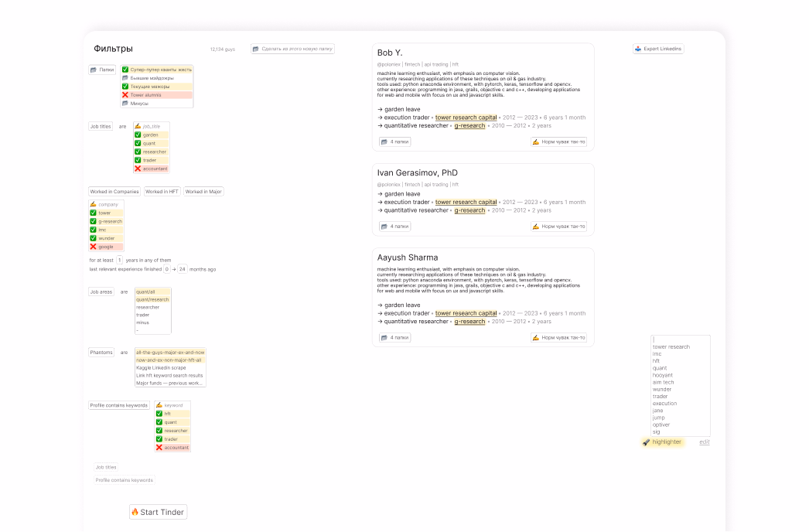
Task: Add the dashed Profile contains keywords filter
Action: point(125,480)
